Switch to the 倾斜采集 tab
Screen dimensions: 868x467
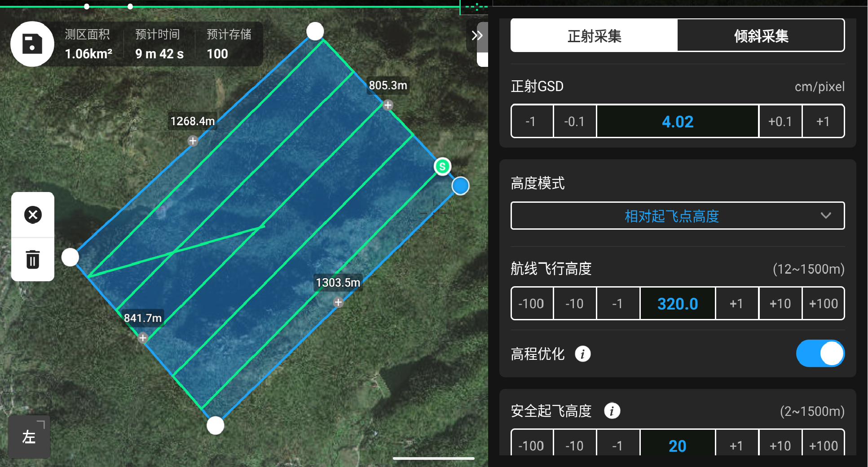(761, 35)
